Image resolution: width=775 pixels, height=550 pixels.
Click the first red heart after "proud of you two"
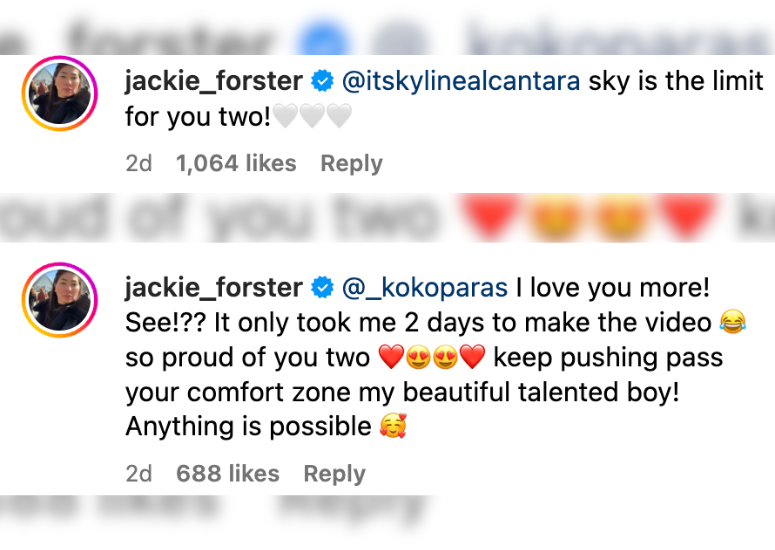point(390,358)
